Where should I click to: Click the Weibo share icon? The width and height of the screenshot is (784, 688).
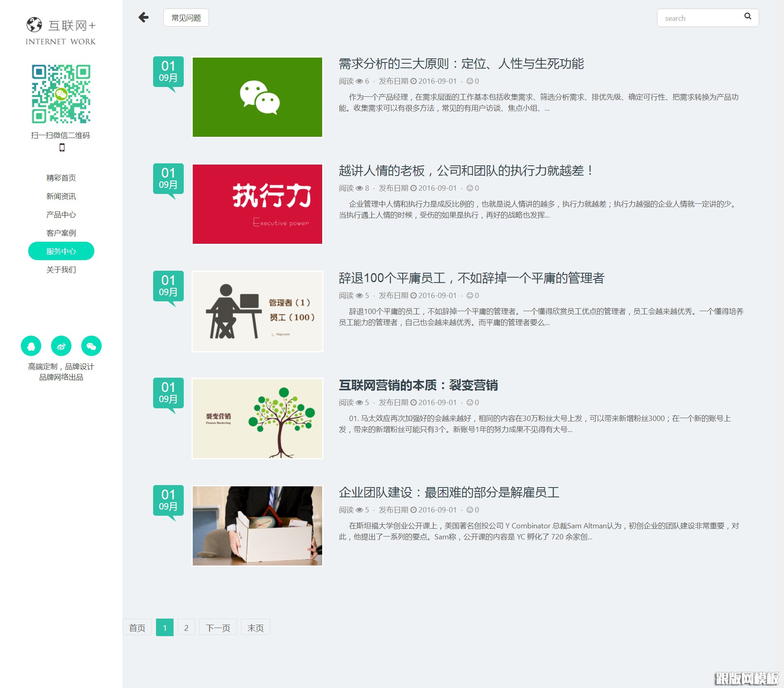tap(61, 346)
